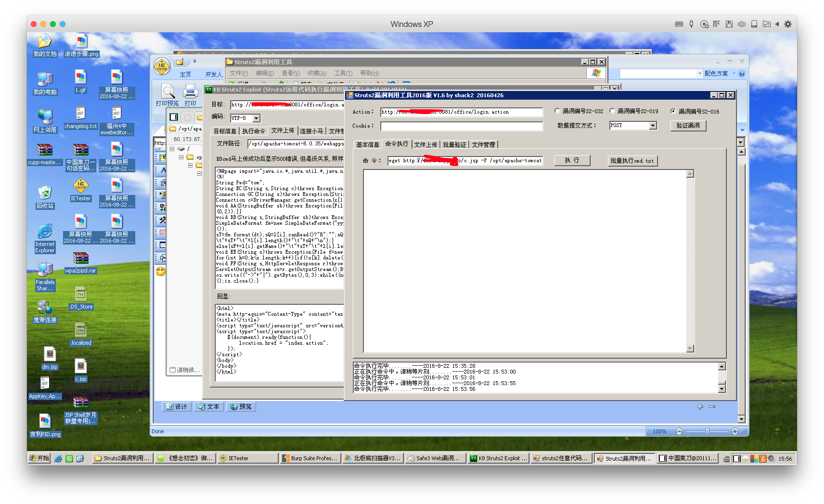Switch to IETester 主页 ribbon tab
The width and height of the screenshot is (824, 504).
(x=185, y=75)
